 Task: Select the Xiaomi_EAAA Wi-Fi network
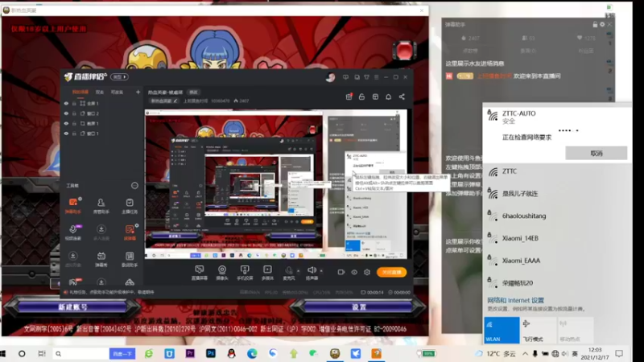[x=557, y=261]
